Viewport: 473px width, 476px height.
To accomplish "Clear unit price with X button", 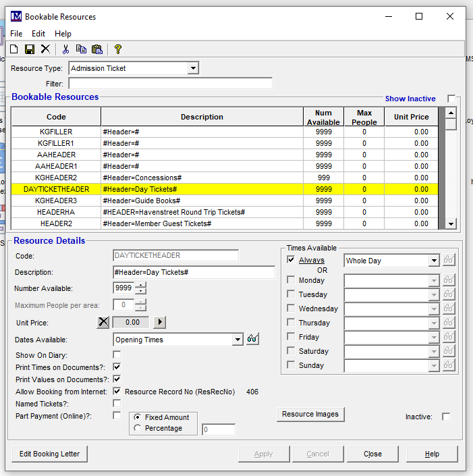I will coord(103,322).
